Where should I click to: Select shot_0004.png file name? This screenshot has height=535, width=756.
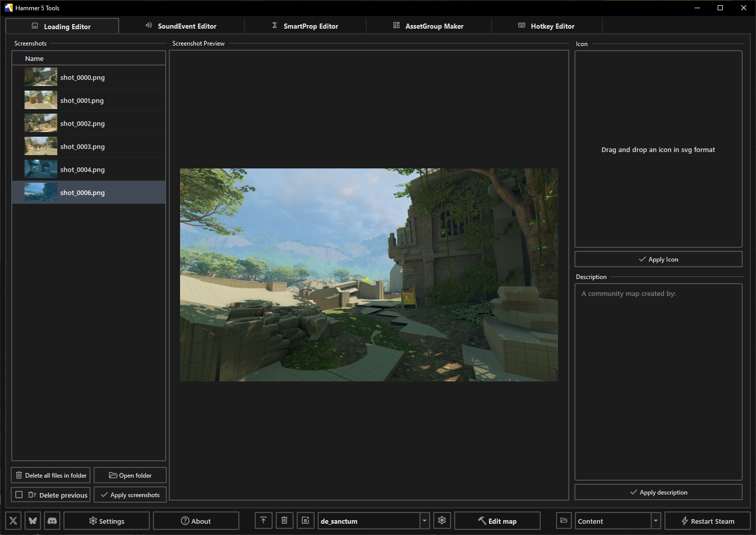82,169
